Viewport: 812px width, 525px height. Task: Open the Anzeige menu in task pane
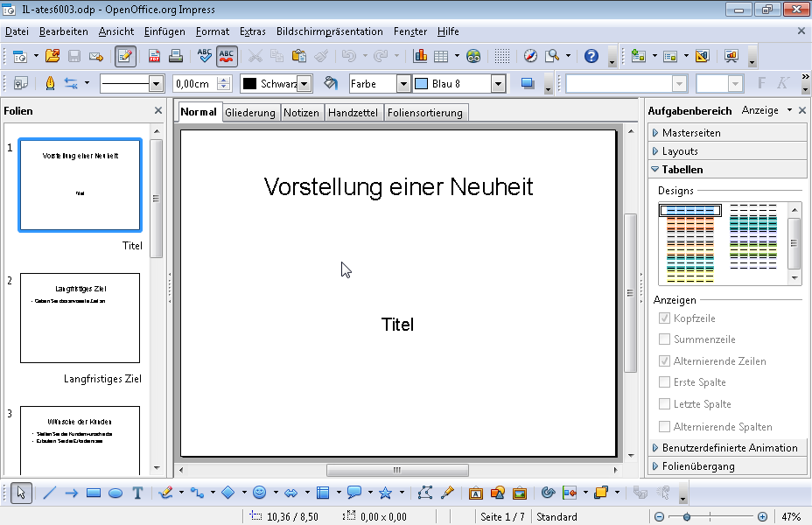(x=766, y=110)
